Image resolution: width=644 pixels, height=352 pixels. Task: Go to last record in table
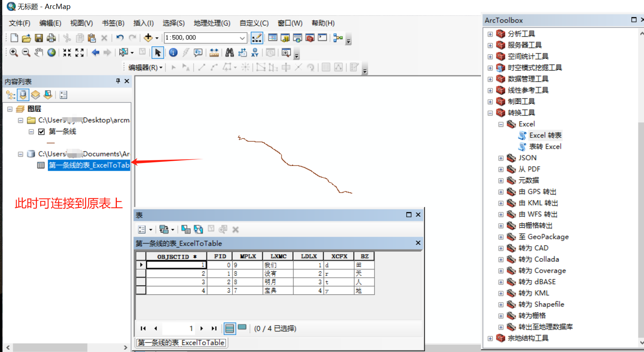tap(214, 328)
